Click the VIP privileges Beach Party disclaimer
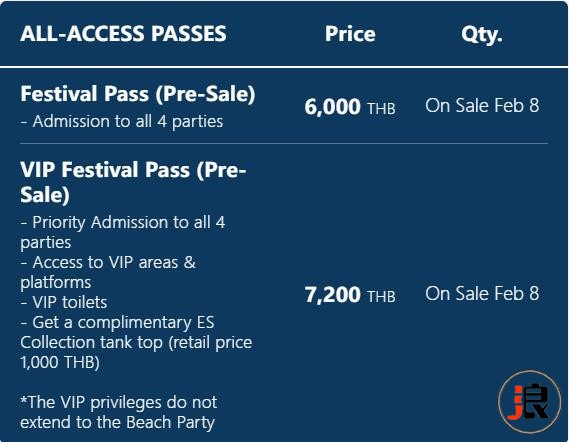 [x=119, y=412]
